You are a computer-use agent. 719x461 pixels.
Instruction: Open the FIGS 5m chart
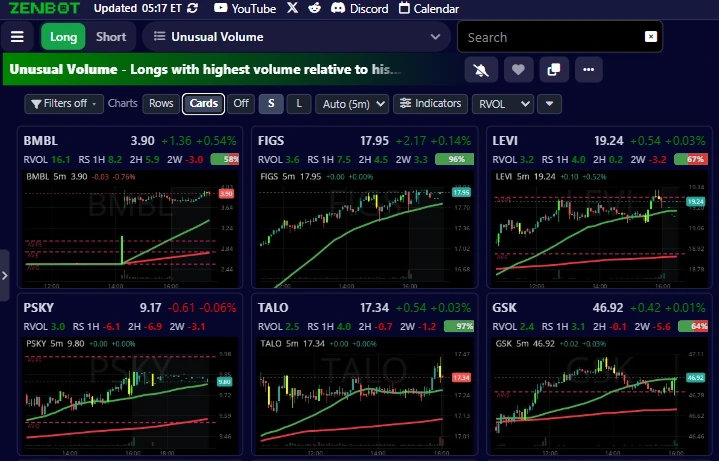pos(365,229)
